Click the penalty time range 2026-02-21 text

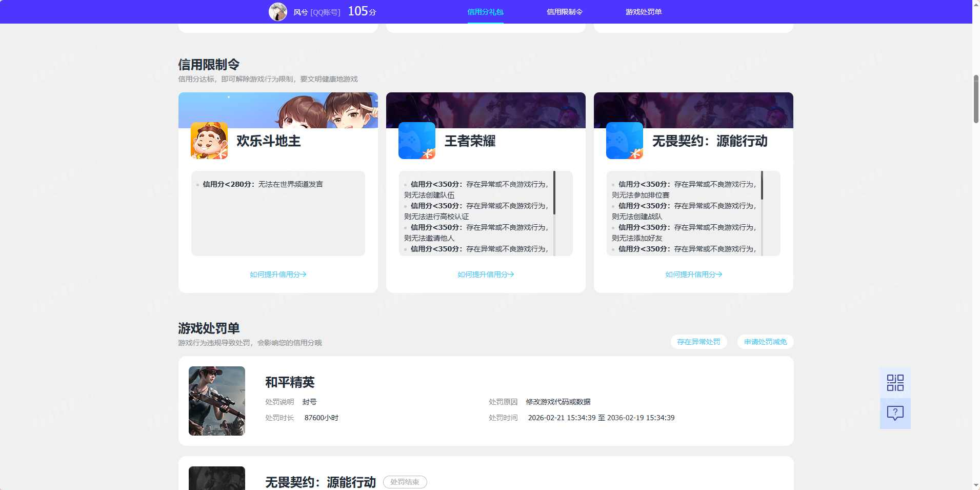[x=601, y=418]
